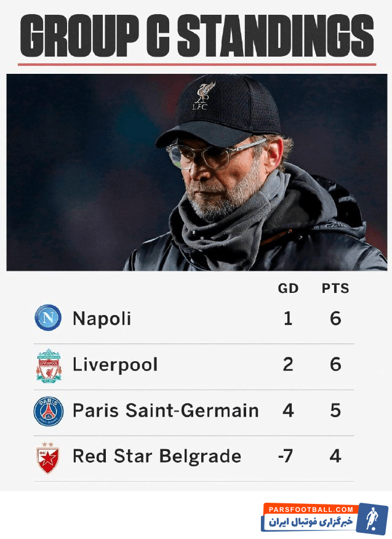Click the manager photo
Screen dimensions: 392x539
point(196,172)
